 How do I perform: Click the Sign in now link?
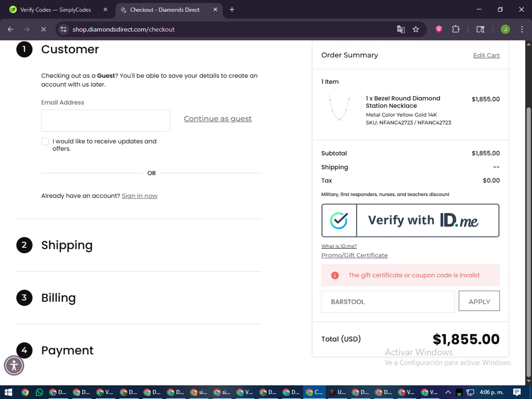click(140, 196)
